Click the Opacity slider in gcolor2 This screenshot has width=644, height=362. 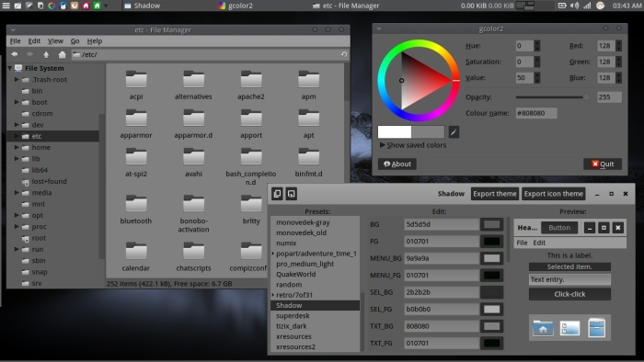tap(552, 97)
